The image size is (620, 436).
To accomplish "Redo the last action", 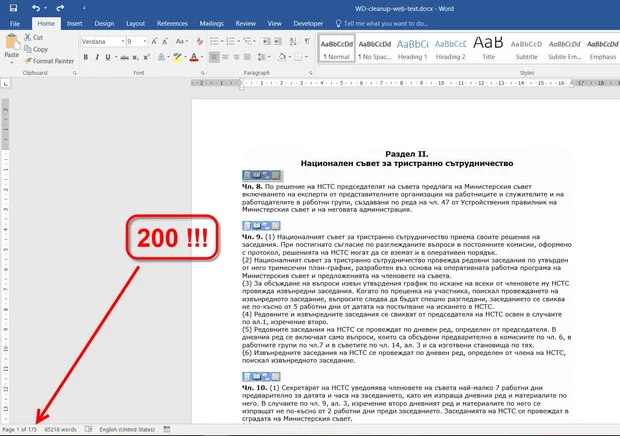I will click(x=60, y=8).
